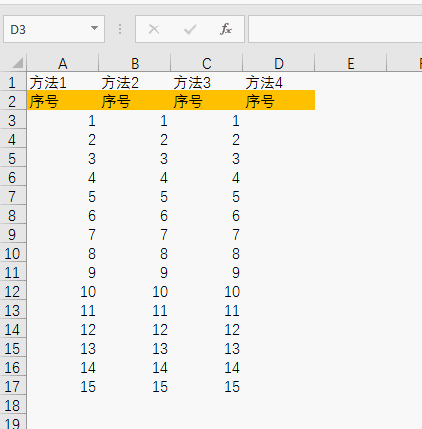Viewport: 422px width, 429px height.
Task: Click the 序号 header cell in column C
Action: pos(207,101)
